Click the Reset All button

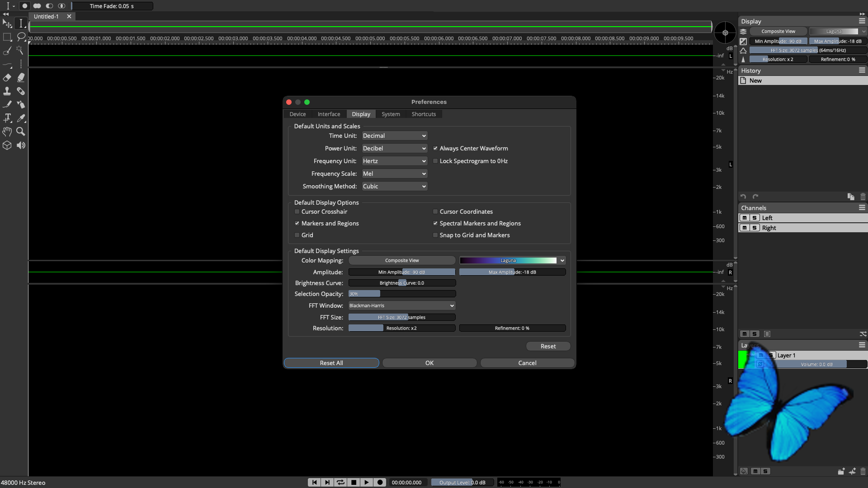(x=331, y=363)
